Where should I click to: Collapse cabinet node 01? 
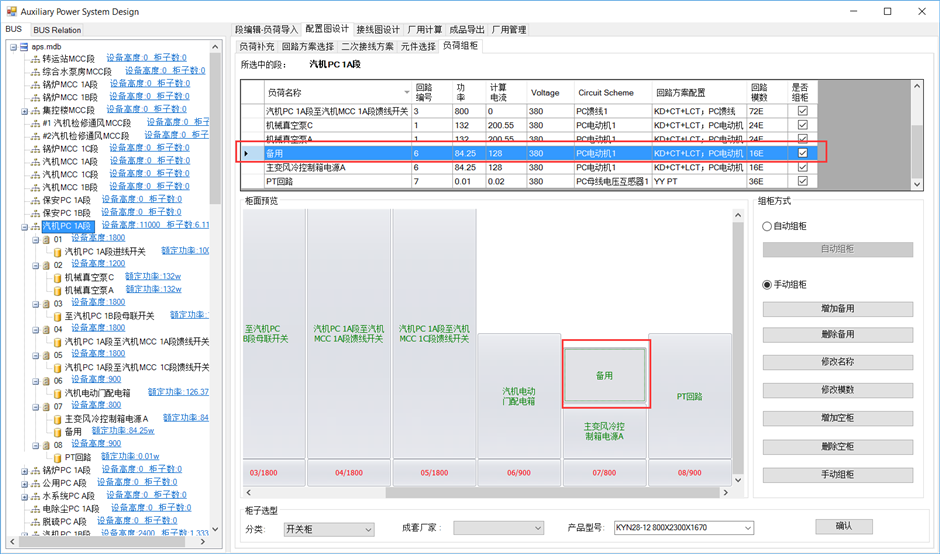pyautogui.click(x=35, y=239)
